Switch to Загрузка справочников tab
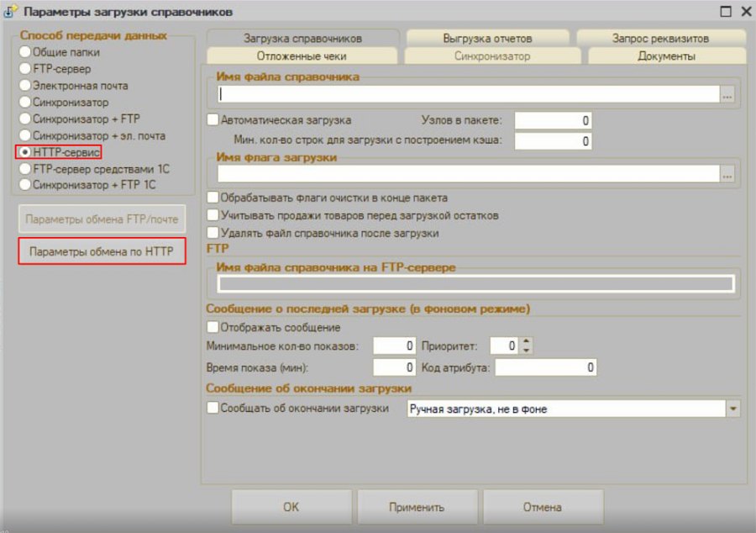Screen dimensions: 756x533 302,38
